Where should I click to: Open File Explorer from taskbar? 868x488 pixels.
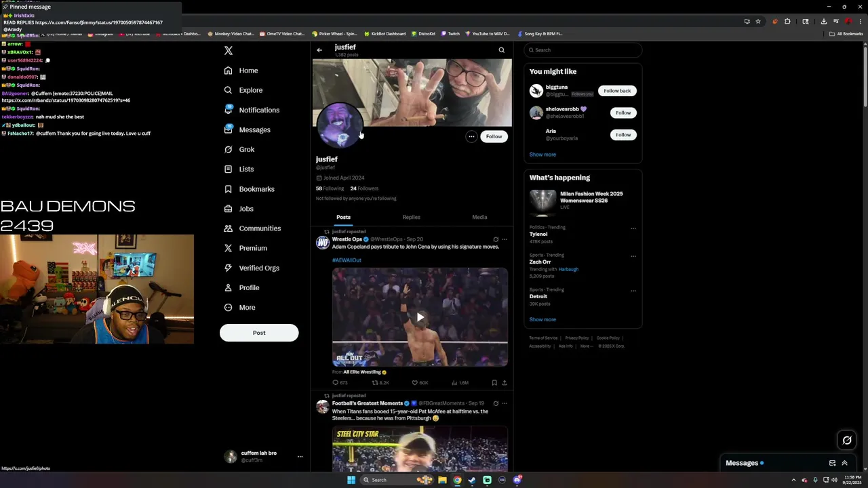tap(442, 480)
